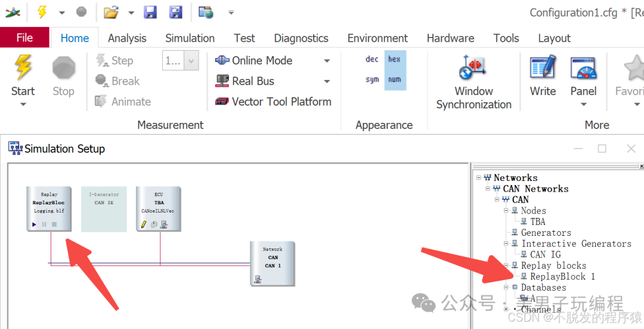This screenshot has width=644, height=329.
Task: Click the CANoe application icon at top-left
Action: point(13,13)
